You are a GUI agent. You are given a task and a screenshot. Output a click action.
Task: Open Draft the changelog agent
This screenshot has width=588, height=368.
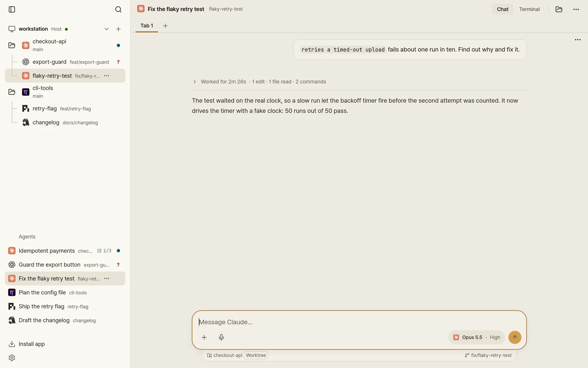[x=65, y=321]
